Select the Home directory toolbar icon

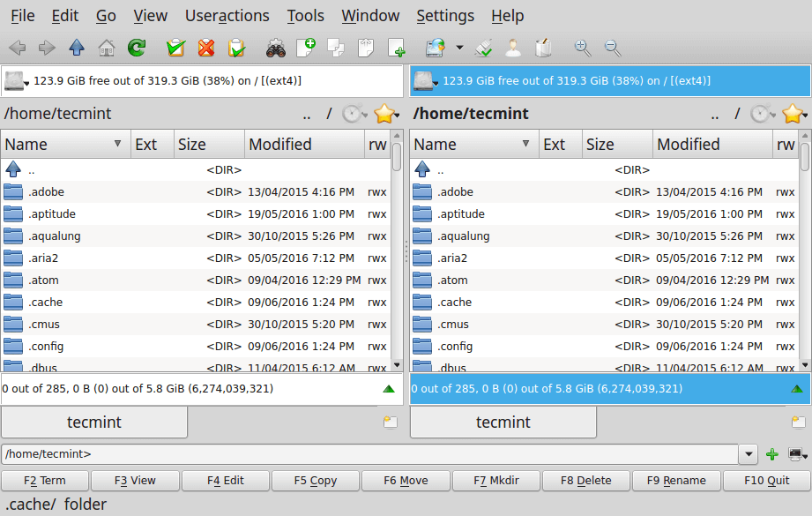(x=107, y=48)
